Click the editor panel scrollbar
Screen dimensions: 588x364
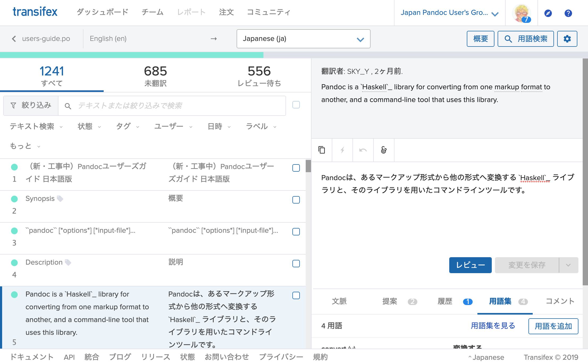coord(585,172)
